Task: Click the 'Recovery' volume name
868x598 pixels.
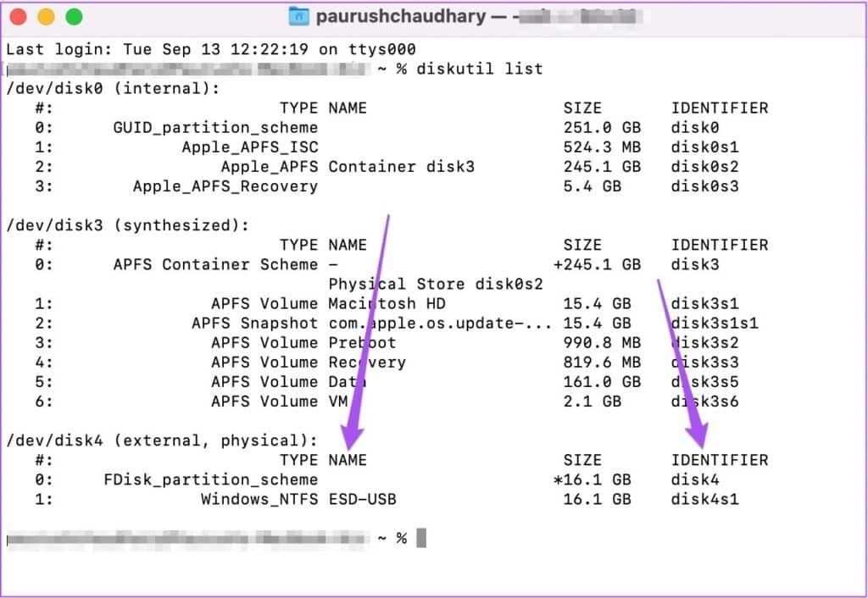Action: pyautogui.click(x=367, y=363)
